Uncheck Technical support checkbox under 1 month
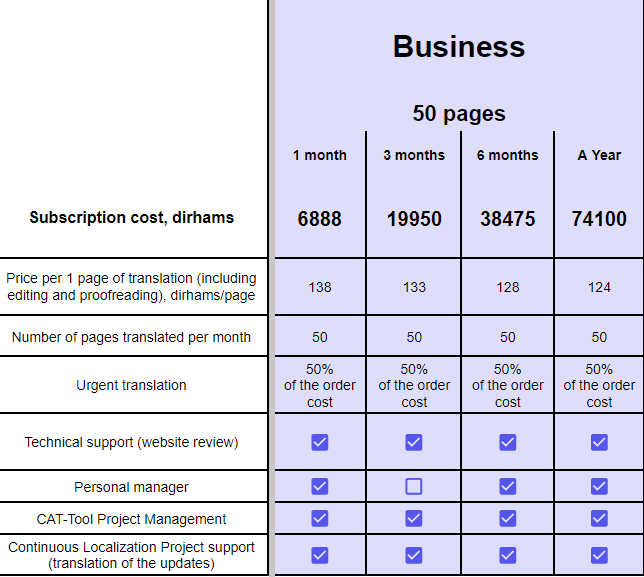 320,442
